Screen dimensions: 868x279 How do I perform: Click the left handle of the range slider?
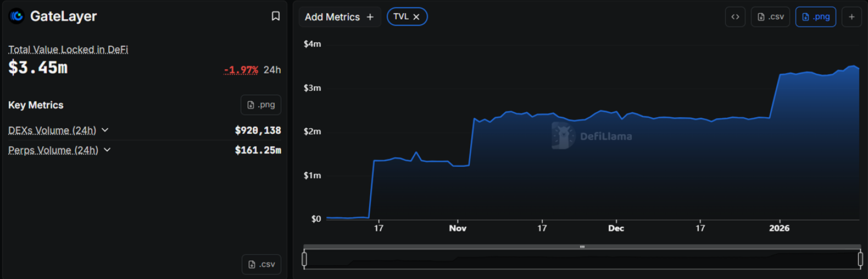pos(304,259)
